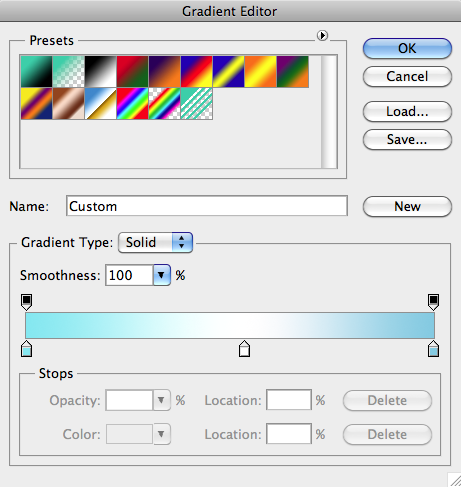Open the Gradient Type dropdown

tap(155, 242)
